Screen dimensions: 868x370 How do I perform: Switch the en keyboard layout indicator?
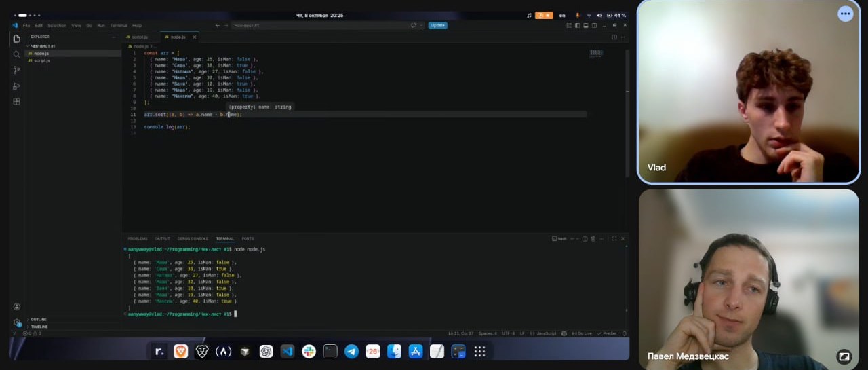[561, 15]
